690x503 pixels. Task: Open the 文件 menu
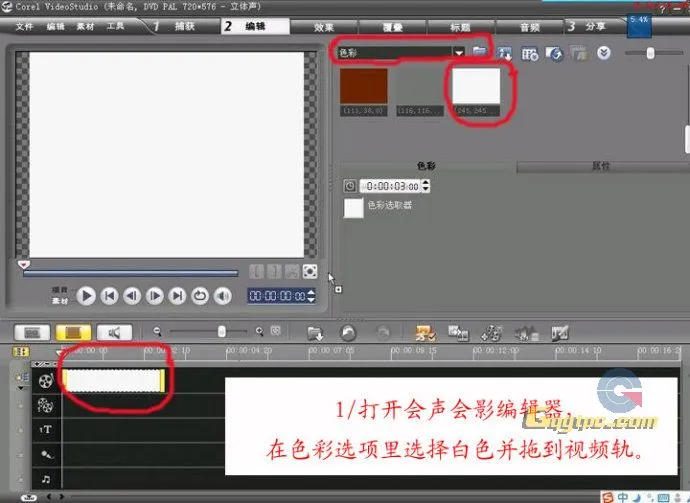(24, 26)
